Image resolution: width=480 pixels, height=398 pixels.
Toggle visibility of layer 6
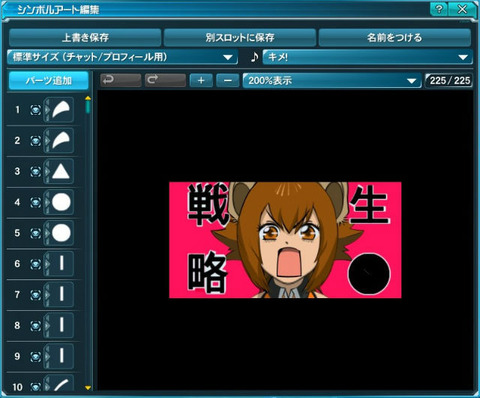36,264
